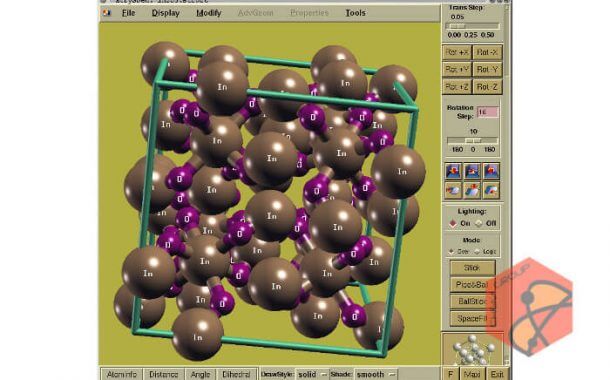
Task: Click the Rot +X button
Action: tap(457, 53)
